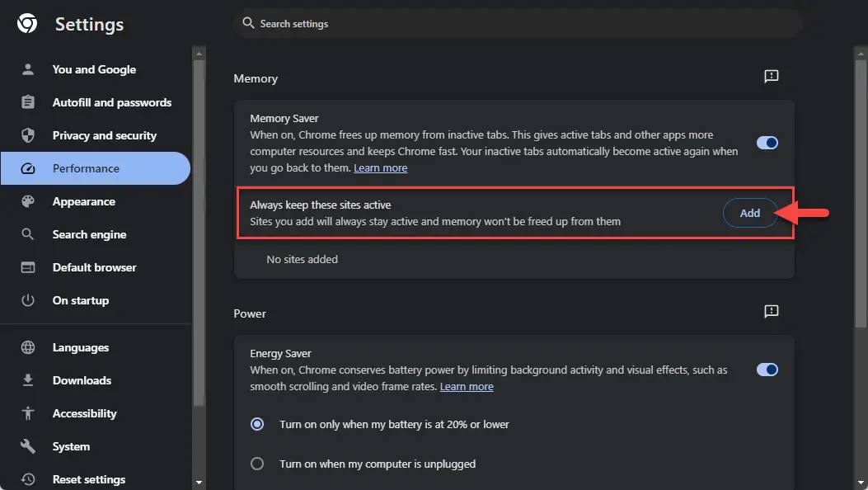Select the Privacy and security section icon

[x=27, y=135]
